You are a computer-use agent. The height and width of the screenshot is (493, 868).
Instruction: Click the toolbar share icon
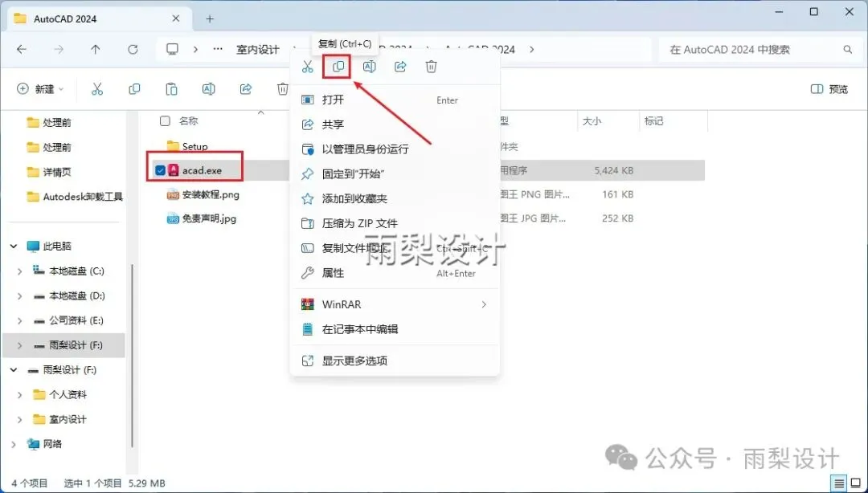click(x=246, y=89)
